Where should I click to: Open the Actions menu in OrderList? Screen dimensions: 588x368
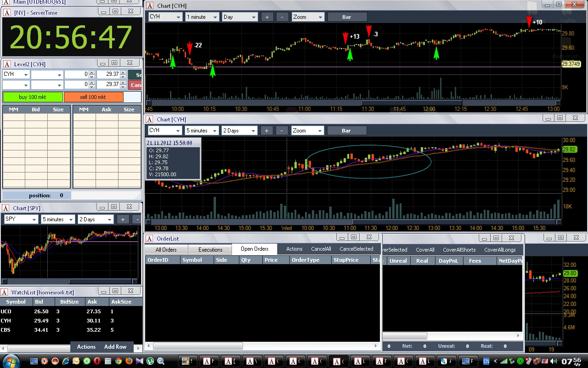294,249
